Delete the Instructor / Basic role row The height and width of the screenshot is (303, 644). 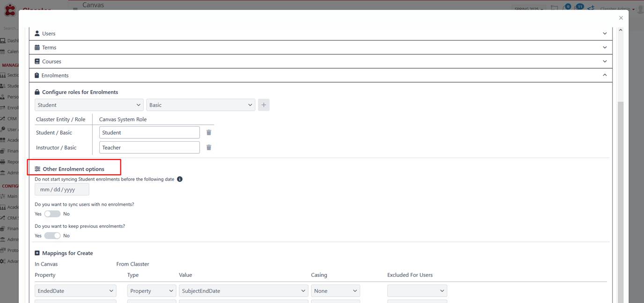point(209,147)
